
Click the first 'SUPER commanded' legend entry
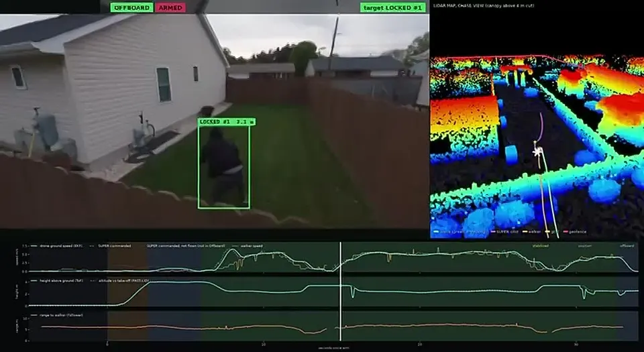(x=109, y=246)
